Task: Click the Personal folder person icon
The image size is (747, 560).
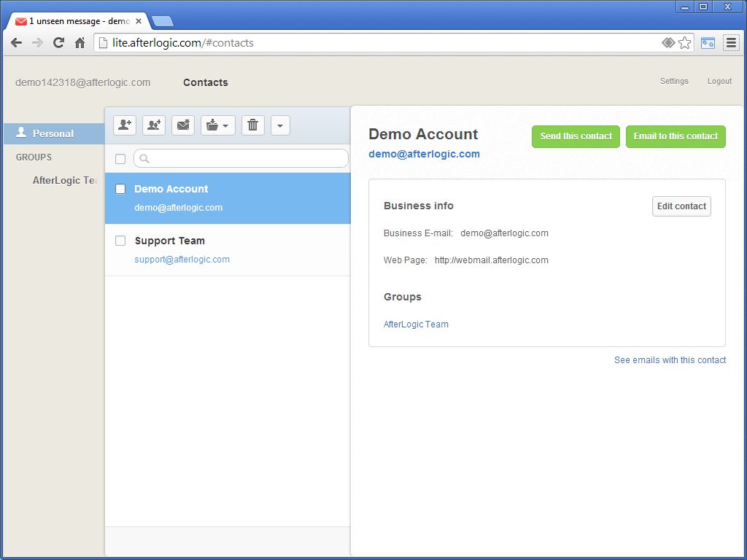Action: point(21,133)
